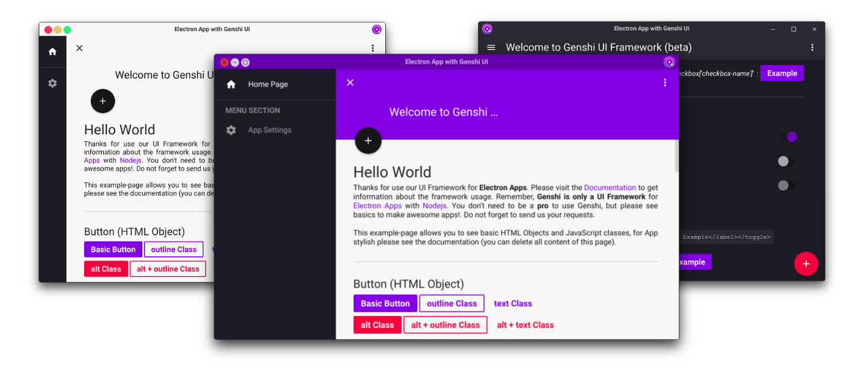Click outline Class button in the middle window

(452, 303)
